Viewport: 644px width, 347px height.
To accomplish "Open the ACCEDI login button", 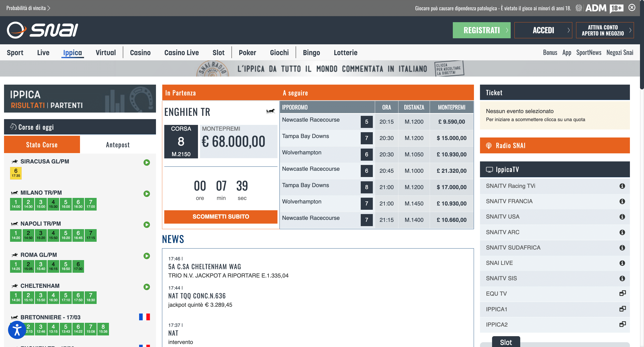I will pyautogui.click(x=543, y=30).
